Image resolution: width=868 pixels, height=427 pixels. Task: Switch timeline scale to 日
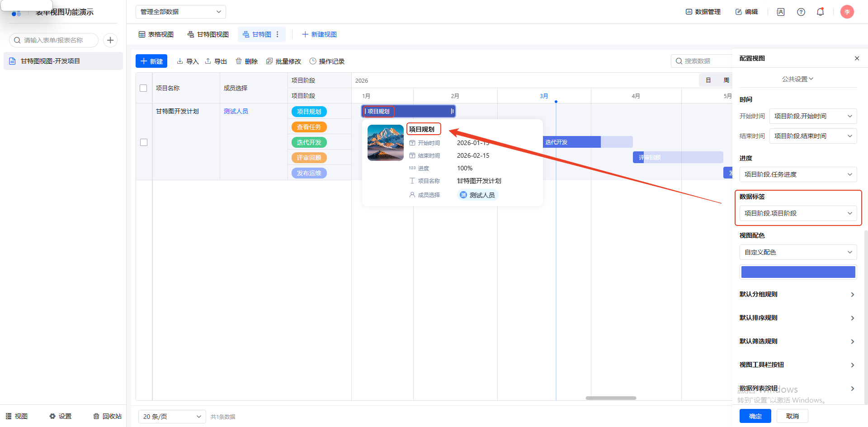[x=708, y=80]
